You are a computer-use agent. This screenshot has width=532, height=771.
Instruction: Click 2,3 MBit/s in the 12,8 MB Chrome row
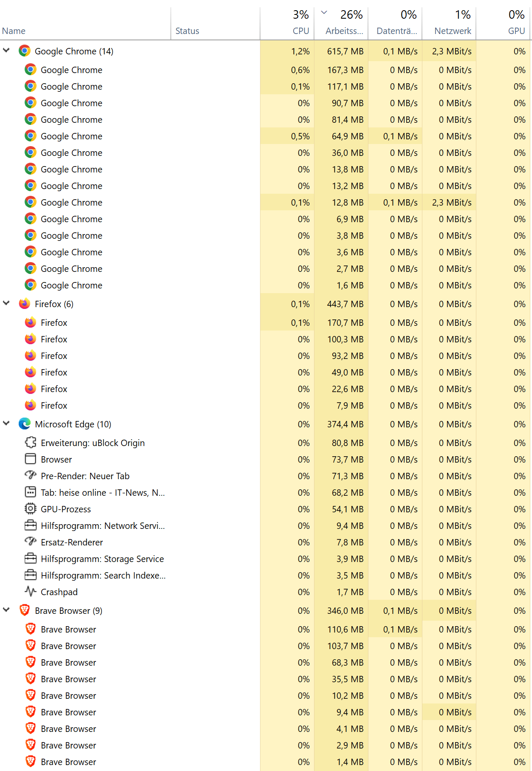coord(452,202)
